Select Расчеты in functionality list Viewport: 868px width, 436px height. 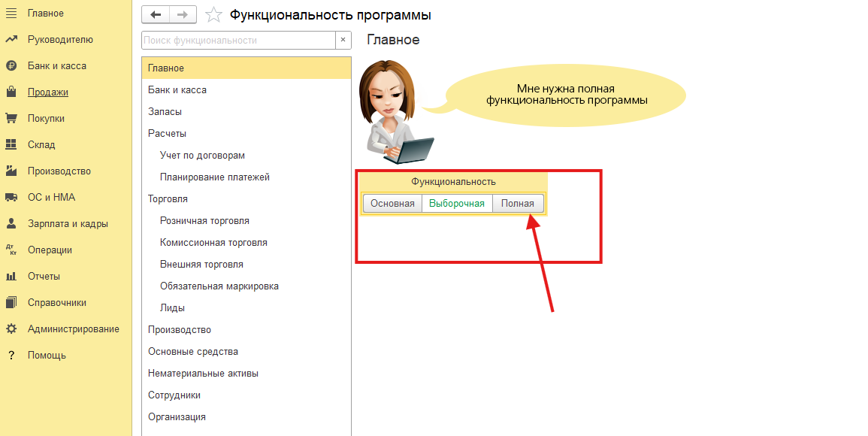168,134
